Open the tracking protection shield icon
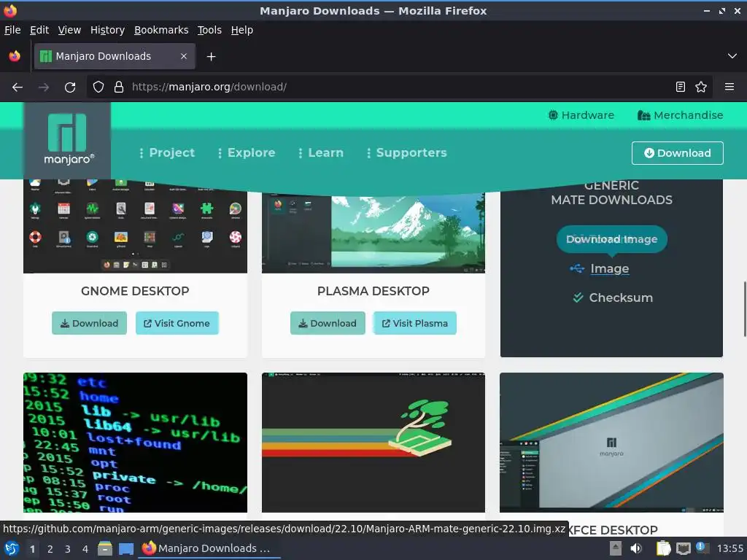 (x=98, y=87)
